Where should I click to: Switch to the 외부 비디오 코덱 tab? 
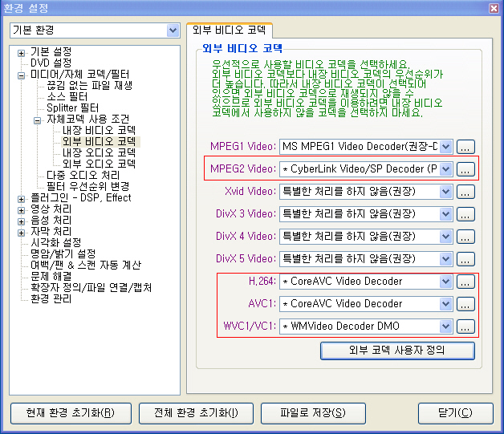[230, 30]
